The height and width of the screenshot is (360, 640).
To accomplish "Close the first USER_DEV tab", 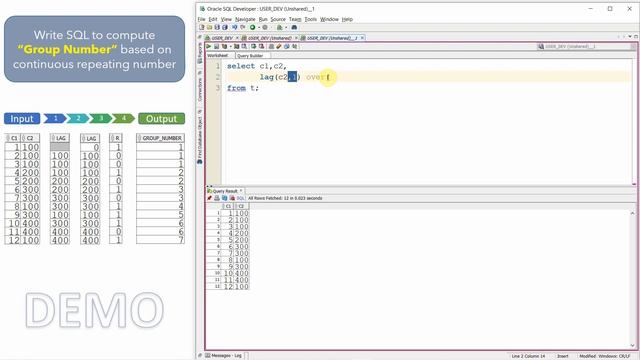I will pos(237,38).
